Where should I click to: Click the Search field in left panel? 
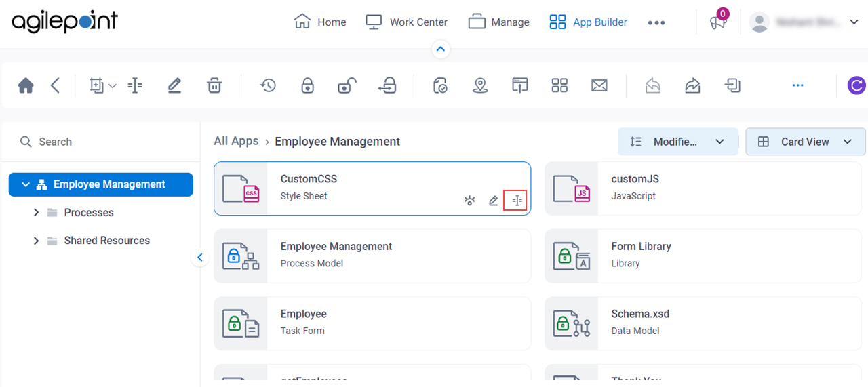tap(102, 142)
